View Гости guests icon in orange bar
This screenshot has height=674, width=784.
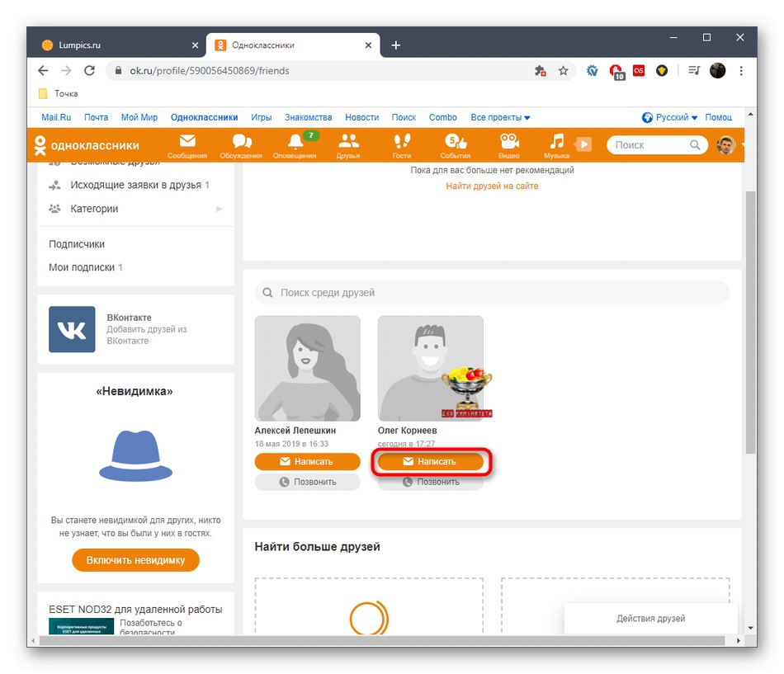tap(402, 140)
